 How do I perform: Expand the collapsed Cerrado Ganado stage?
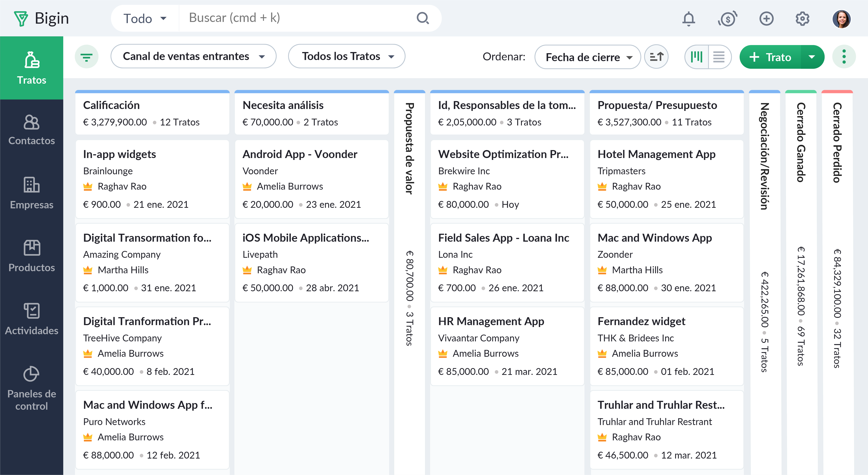point(801,283)
